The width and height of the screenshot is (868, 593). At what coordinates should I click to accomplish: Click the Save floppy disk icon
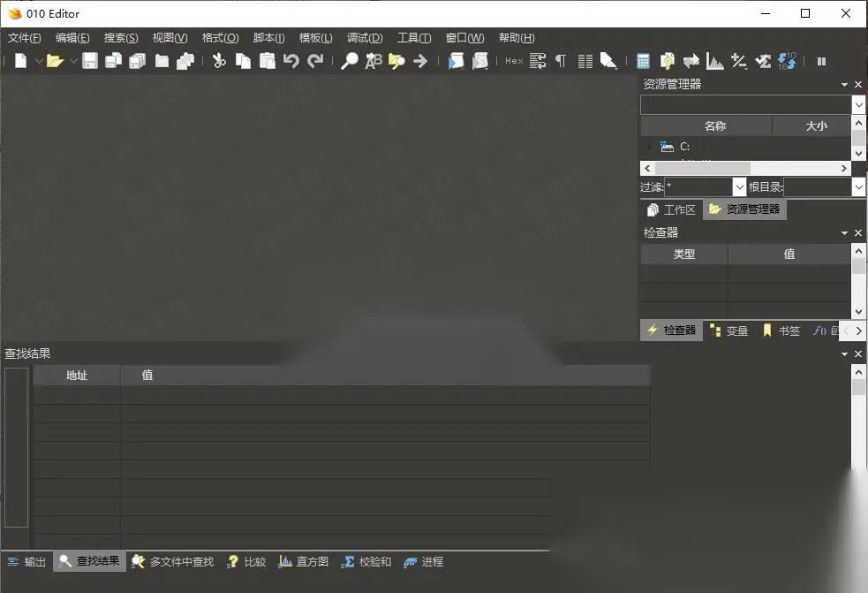click(x=90, y=60)
